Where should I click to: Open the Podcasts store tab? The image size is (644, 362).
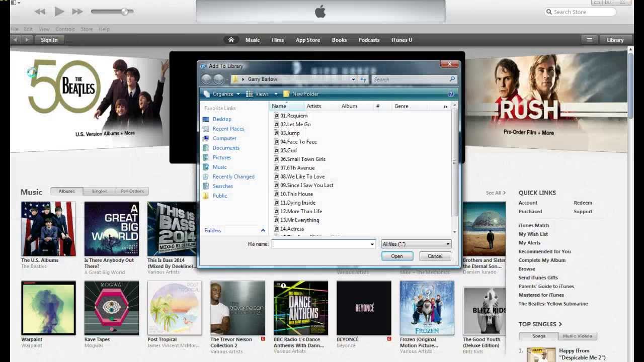click(369, 40)
